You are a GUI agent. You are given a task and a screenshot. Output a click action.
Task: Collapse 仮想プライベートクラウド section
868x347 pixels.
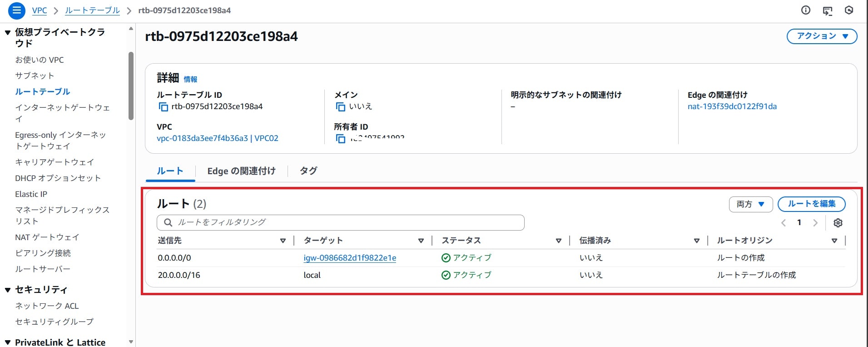point(8,32)
